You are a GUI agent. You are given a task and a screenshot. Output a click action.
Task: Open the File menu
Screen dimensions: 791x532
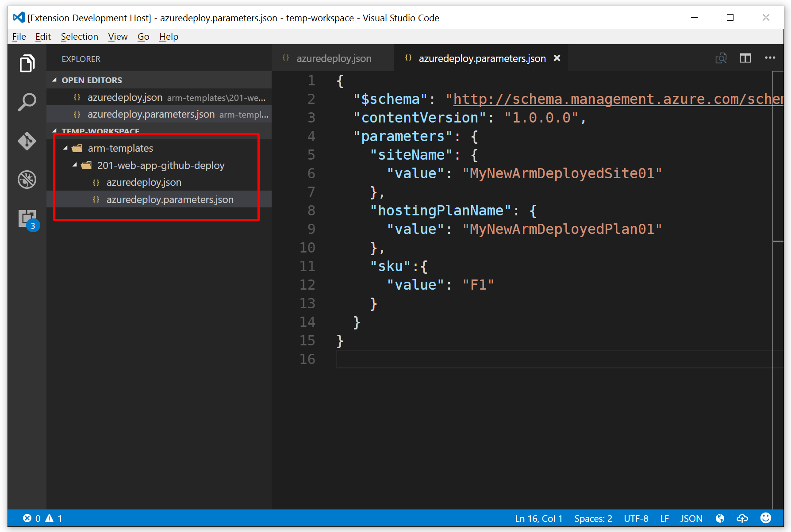(x=19, y=37)
